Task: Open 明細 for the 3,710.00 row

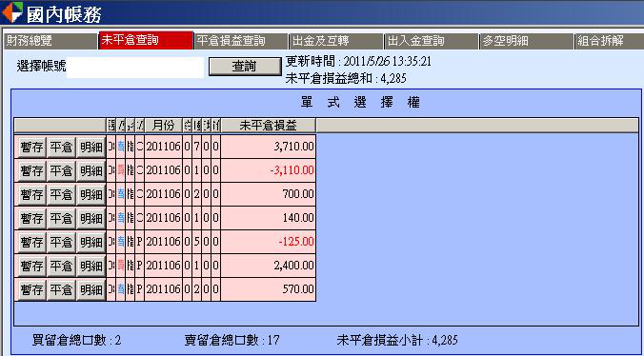Action: pos(91,148)
